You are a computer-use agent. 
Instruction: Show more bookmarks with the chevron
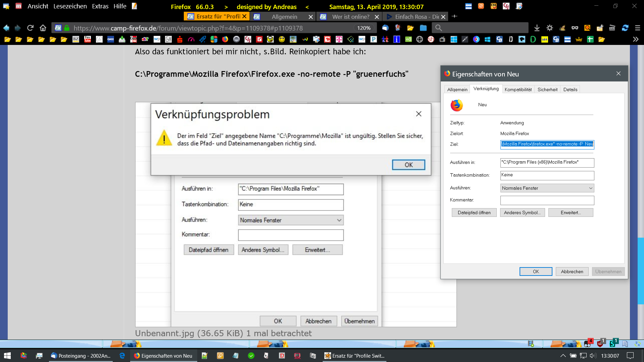636,39
